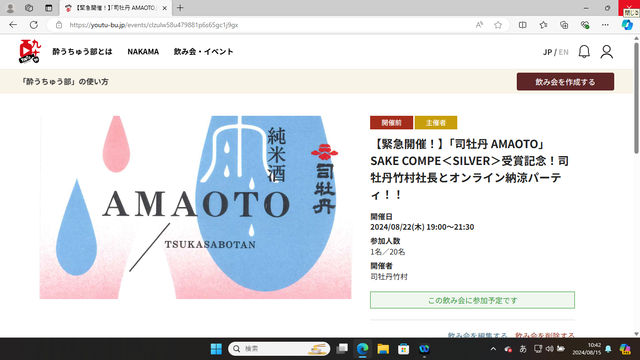Click the 開催前 status tag
The width and height of the screenshot is (640, 360).
[391, 122]
